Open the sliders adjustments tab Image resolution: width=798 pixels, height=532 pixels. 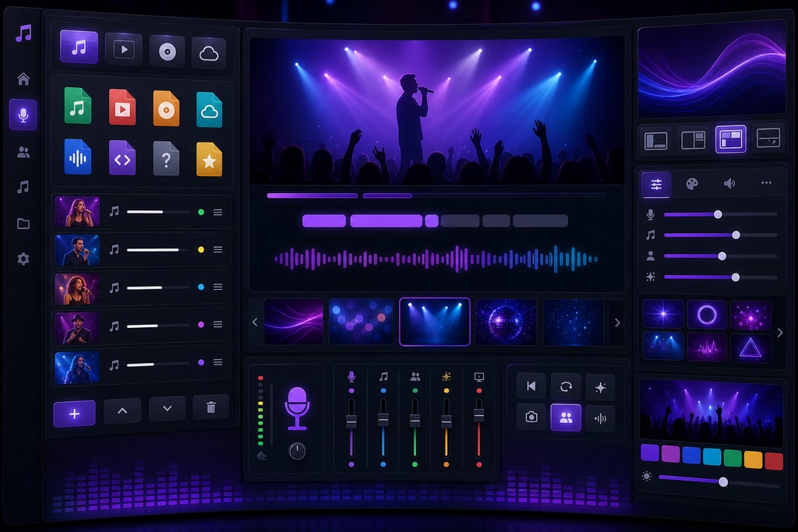(x=656, y=184)
